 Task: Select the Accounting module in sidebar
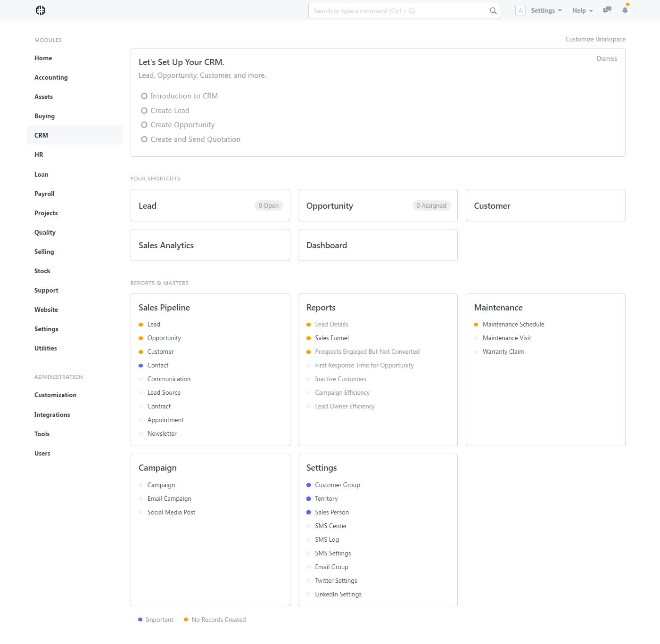(51, 77)
